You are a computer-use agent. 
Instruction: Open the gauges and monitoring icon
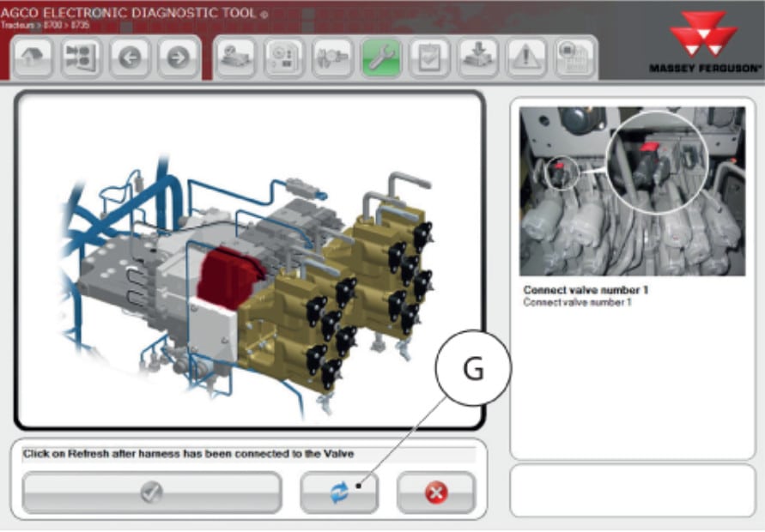point(284,57)
